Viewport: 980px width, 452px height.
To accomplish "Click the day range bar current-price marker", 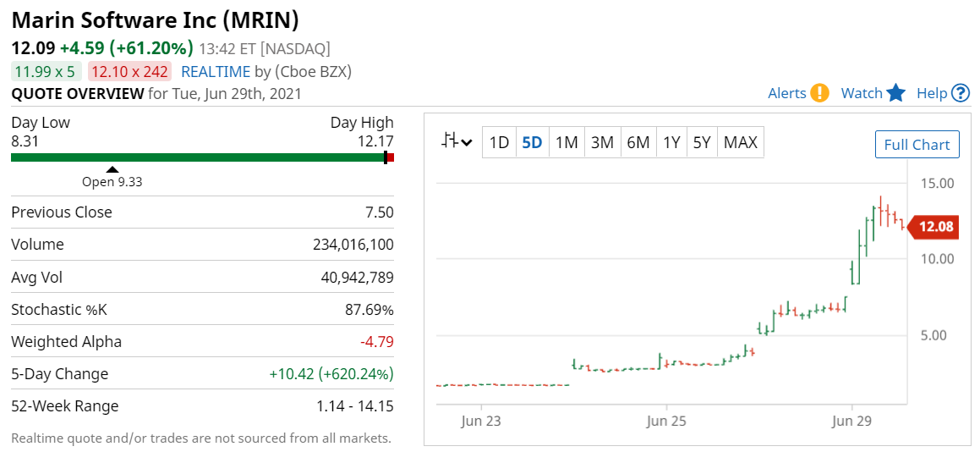I will pyautogui.click(x=386, y=157).
